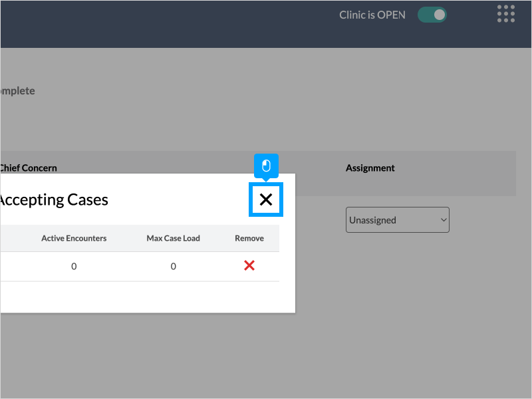Click the Active Encounters value 0
The image size is (532, 399).
[x=74, y=267]
